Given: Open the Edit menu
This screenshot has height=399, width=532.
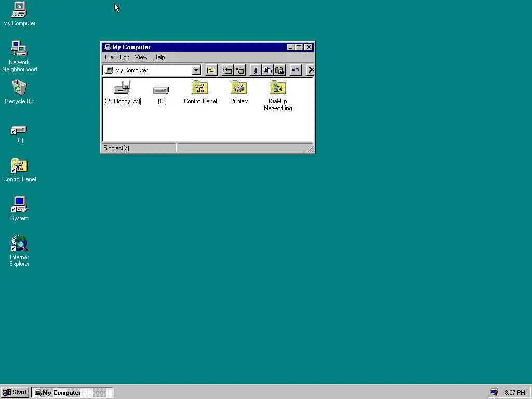Looking at the screenshot, I should [x=124, y=57].
